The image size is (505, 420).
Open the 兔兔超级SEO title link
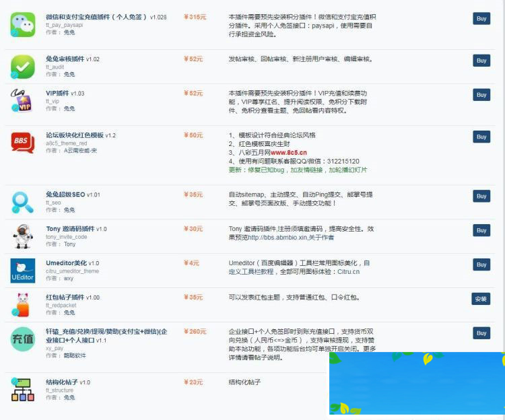point(65,195)
